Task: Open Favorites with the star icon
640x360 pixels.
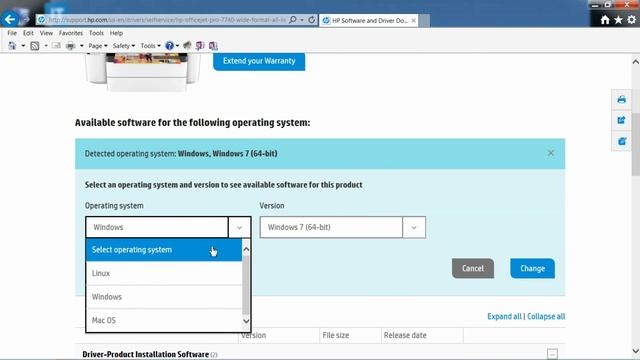Action: tap(618, 20)
